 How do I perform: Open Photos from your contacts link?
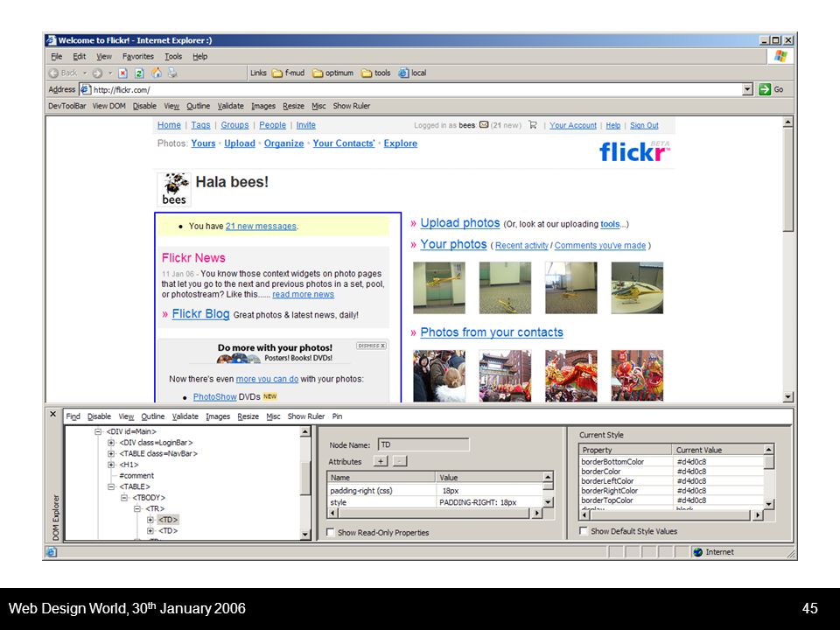coord(491,332)
